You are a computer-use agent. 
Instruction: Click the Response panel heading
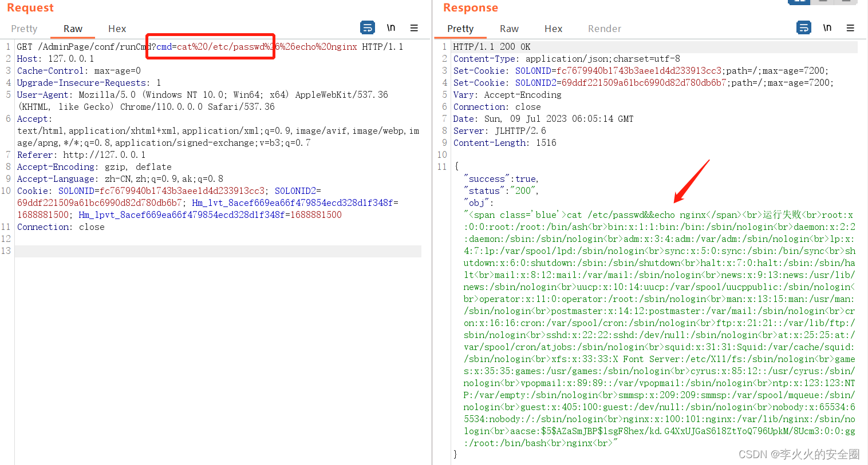pos(471,7)
